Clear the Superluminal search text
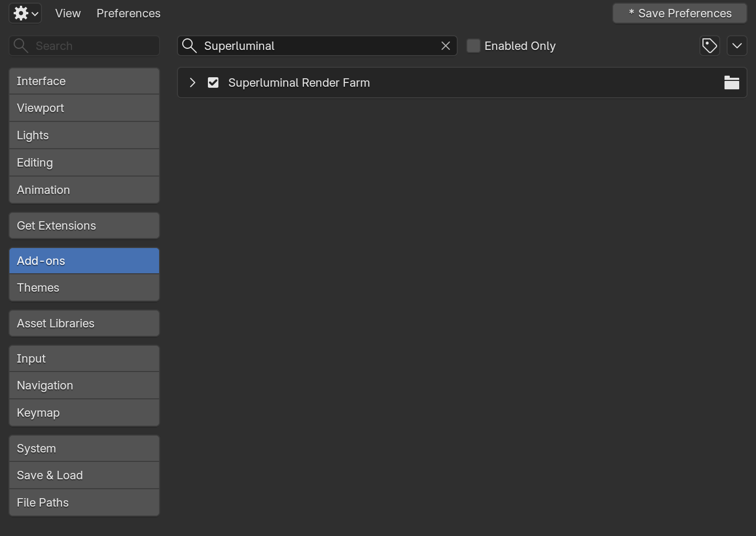 pyautogui.click(x=446, y=46)
